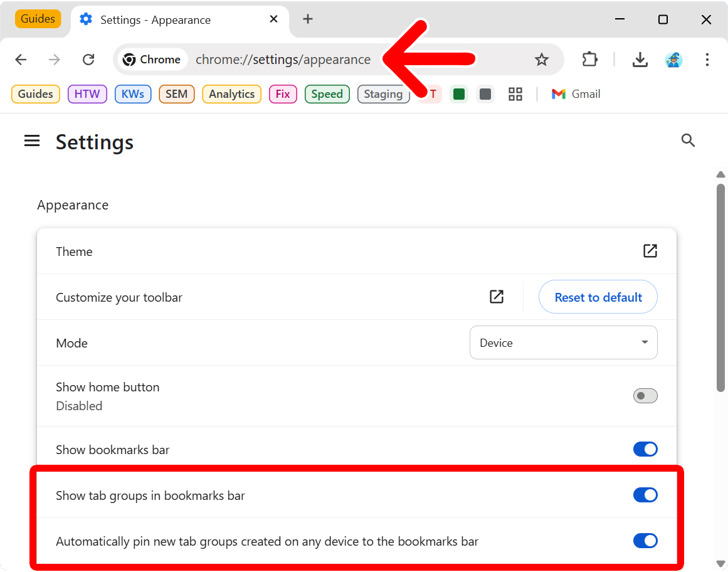
Task: Open the search icon in Settings
Action: pyautogui.click(x=688, y=140)
